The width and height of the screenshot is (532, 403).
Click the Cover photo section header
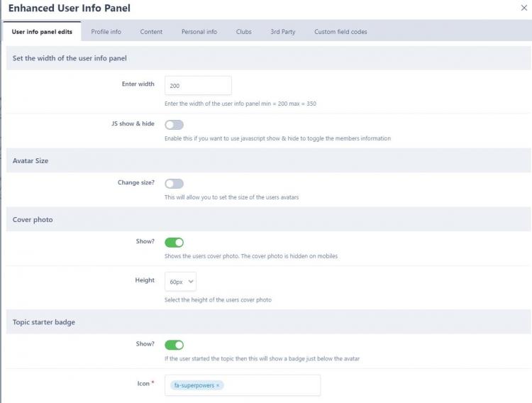pos(33,220)
